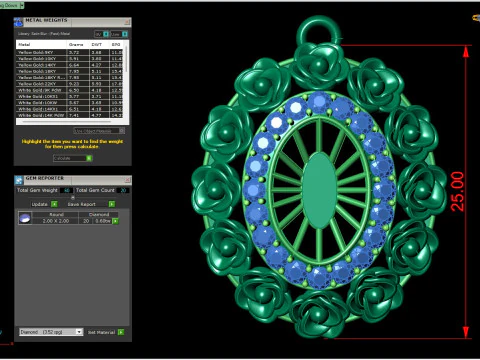Image resolution: width=480 pixels, height=360 pixels.
Task: Click the 25.00 dimension label
Action: 457,191
